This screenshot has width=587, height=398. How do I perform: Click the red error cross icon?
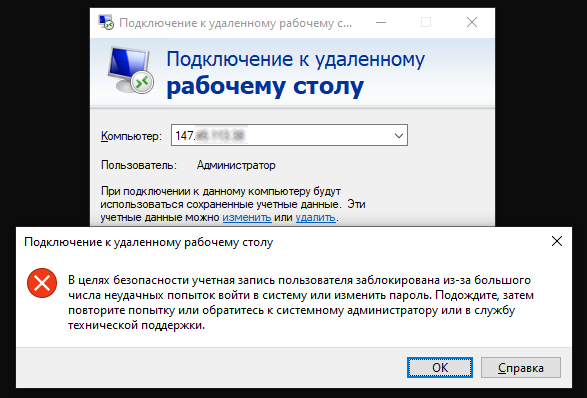42,283
